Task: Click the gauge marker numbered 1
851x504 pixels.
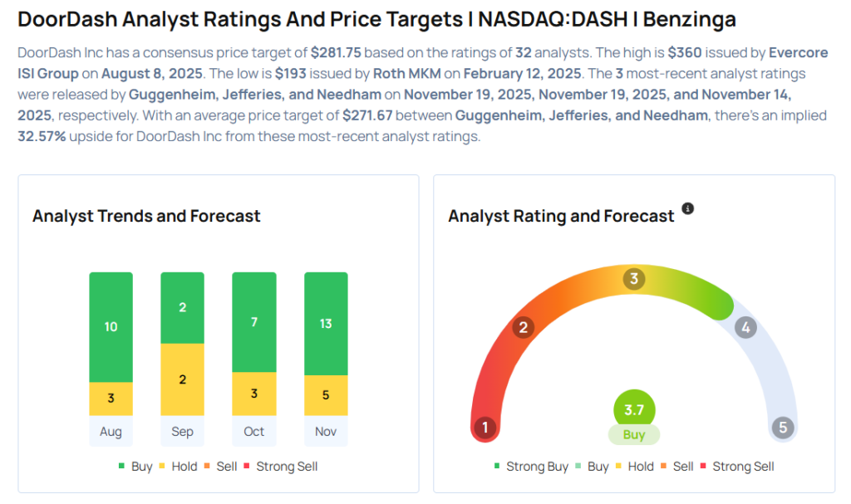Action: pyautogui.click(x=485, y=428)
